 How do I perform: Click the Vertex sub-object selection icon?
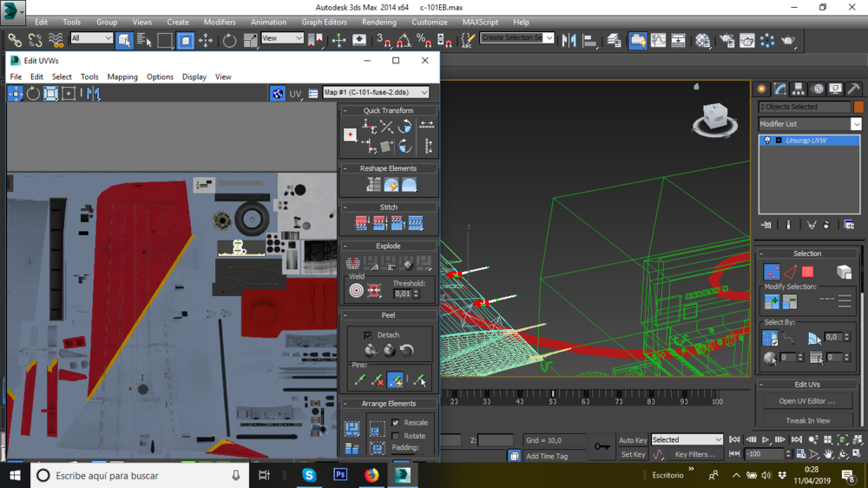(771, 273)
